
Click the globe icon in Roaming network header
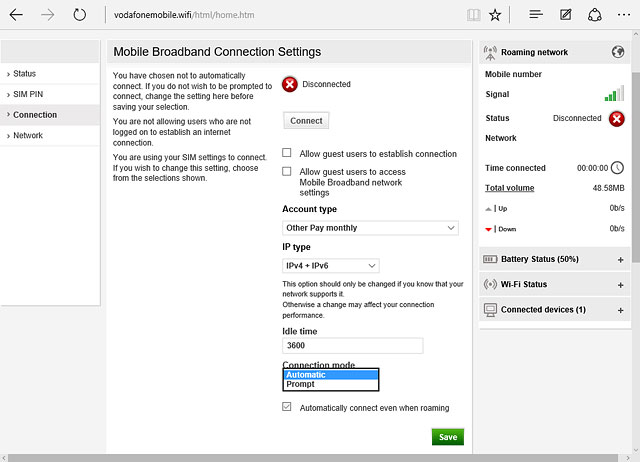(618, 52)
